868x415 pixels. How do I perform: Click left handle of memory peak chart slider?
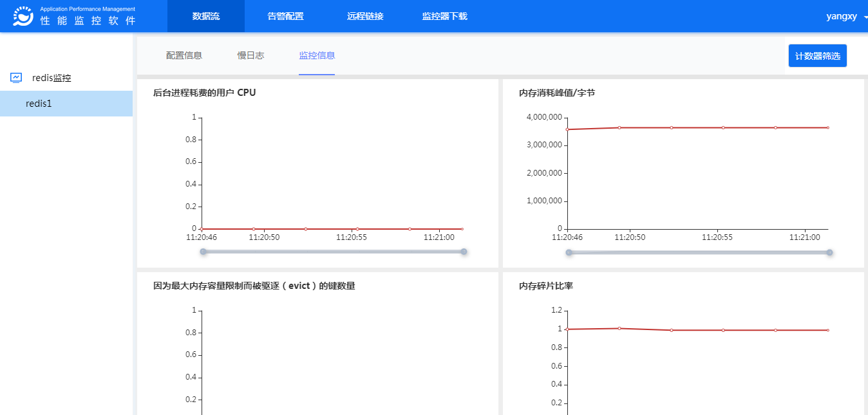coord(569,252)
